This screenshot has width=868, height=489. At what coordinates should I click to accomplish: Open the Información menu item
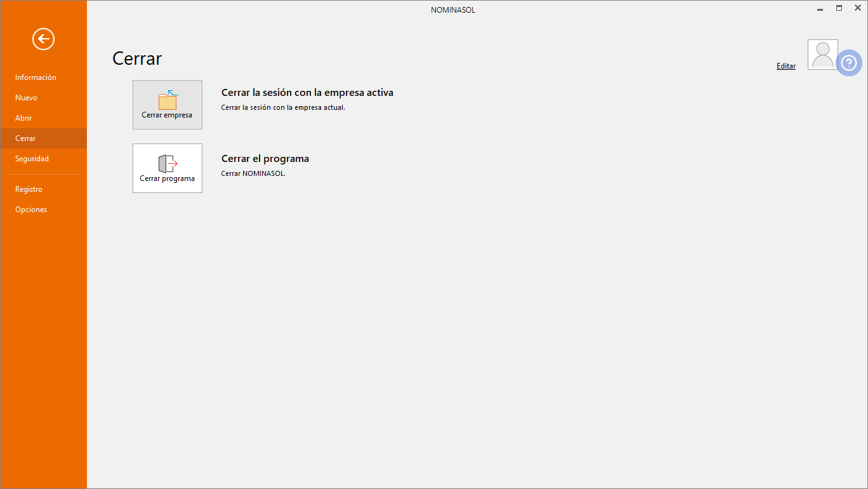44,77
